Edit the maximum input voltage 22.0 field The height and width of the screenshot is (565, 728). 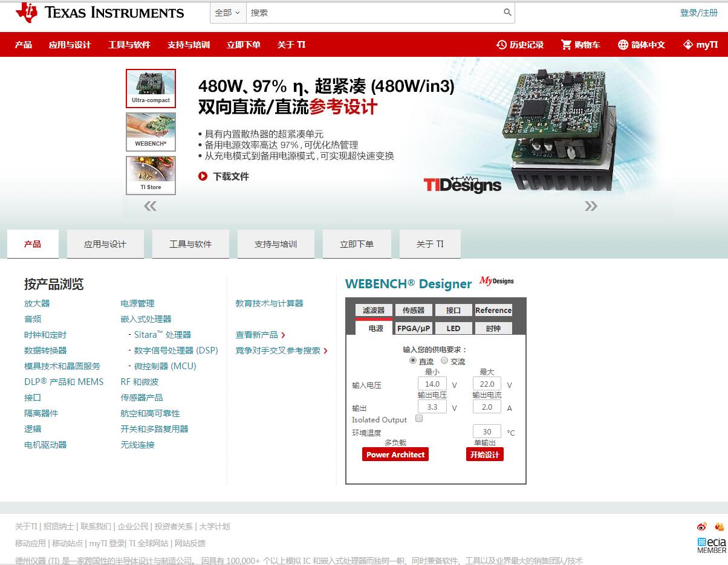(x=487, y=384)
